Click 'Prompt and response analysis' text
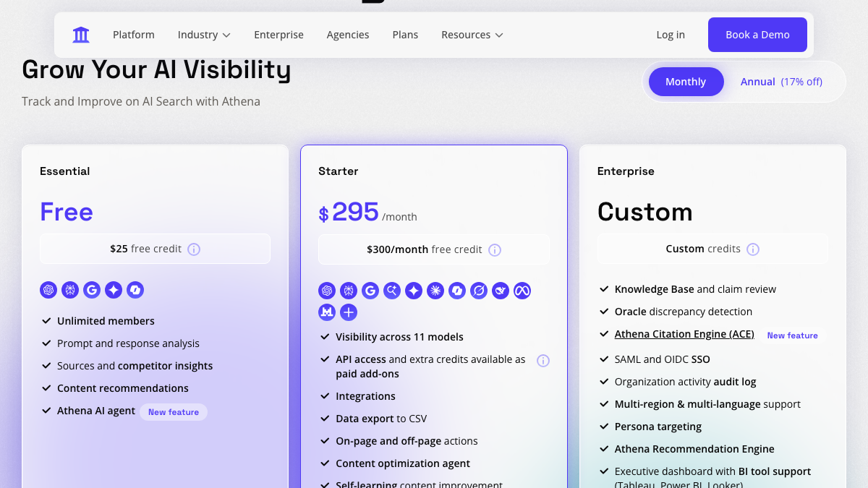The height and width of the screenshot is (488, 868). [x=128, y=343]
